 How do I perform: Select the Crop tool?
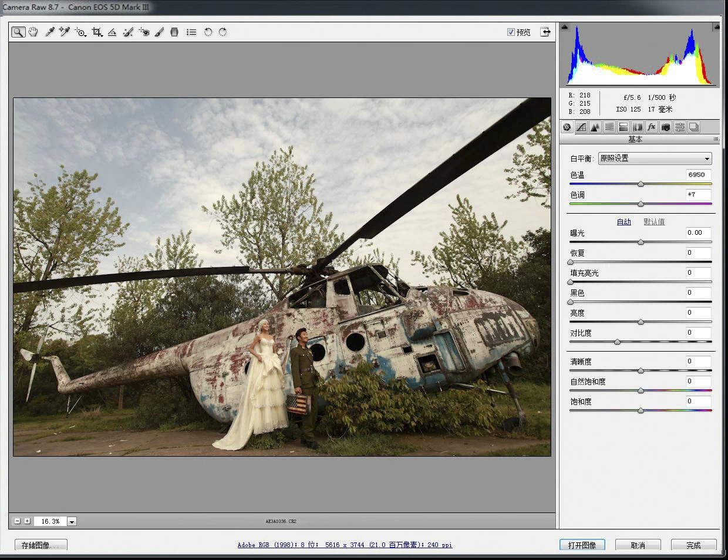tap(97, 32)
